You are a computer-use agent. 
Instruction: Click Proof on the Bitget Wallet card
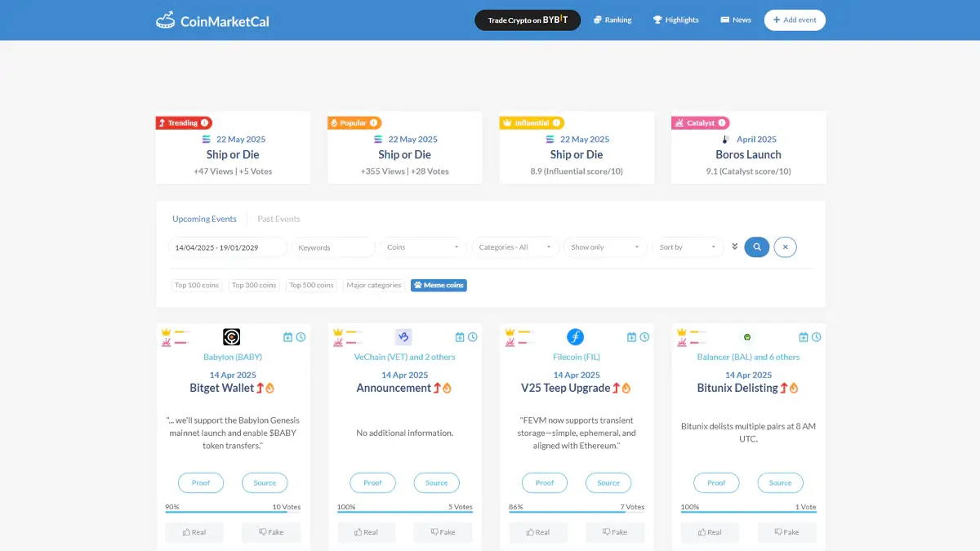click(201, 482)
